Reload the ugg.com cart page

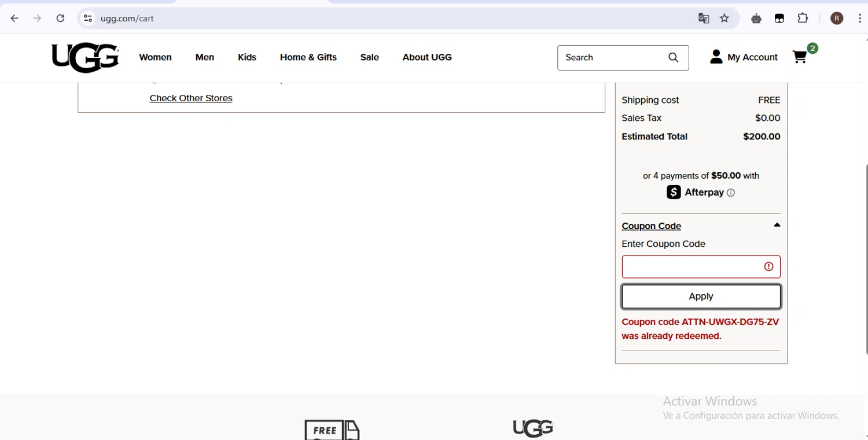[x=60, y=19]
